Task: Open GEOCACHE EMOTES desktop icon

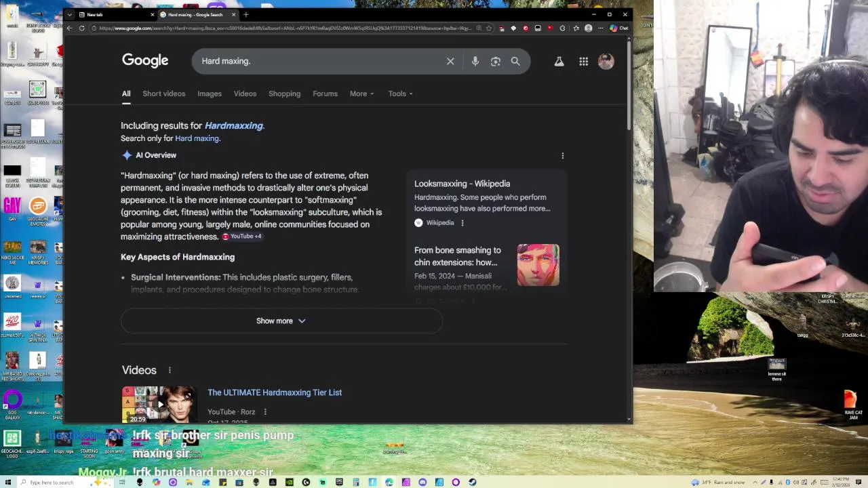Action: point(37,210)
